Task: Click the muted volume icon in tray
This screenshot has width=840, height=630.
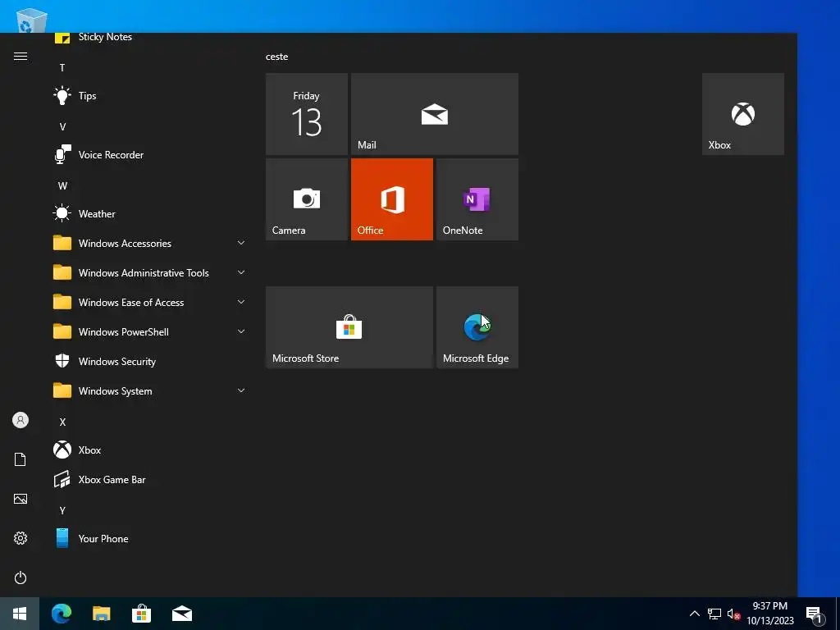Action: pyautogui.click(x=734, y=614)
